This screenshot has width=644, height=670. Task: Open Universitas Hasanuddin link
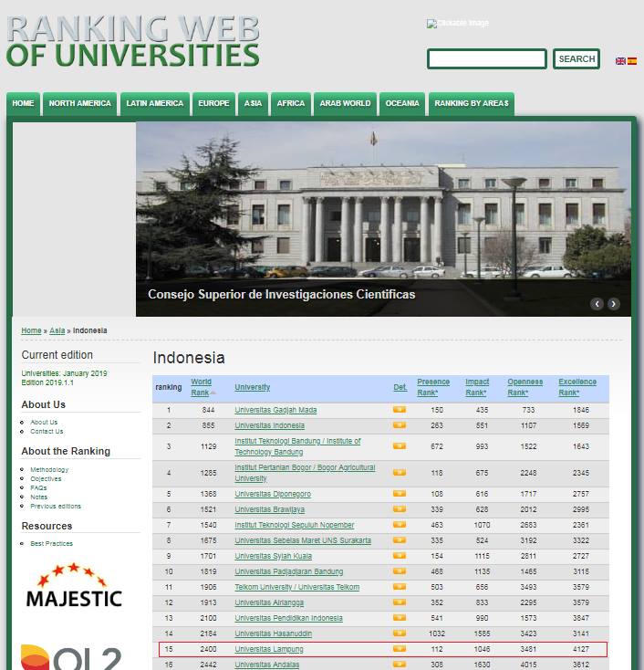273,633
